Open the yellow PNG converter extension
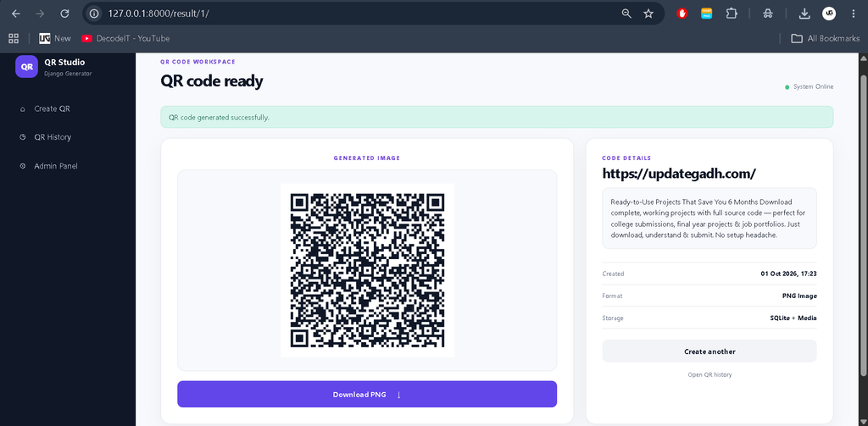 point(707,14)
